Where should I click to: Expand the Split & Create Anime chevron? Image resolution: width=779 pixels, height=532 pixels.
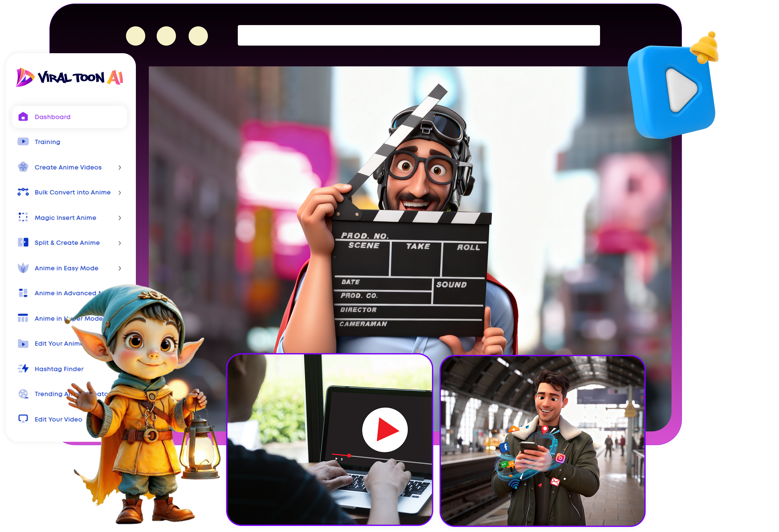120,243
